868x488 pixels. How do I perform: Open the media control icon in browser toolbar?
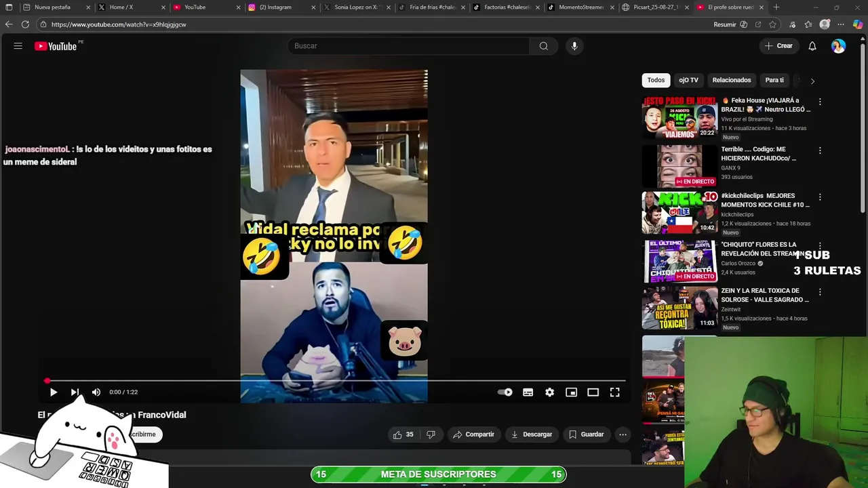[x=792, y=24]
